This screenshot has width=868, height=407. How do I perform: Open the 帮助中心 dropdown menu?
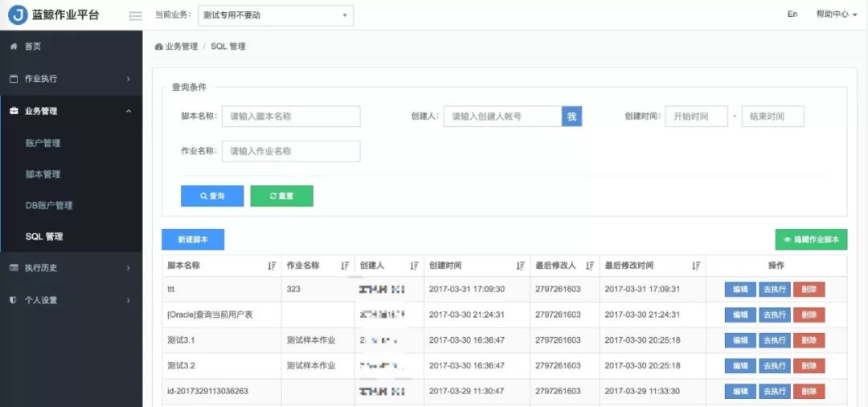click(837, 14)
